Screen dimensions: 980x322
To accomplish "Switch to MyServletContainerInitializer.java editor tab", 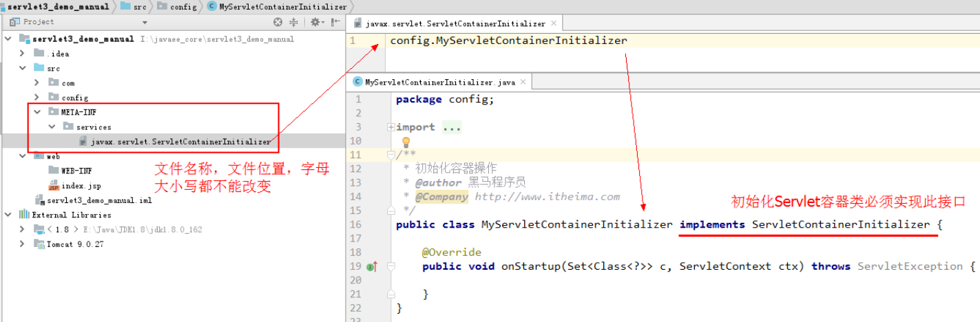I will [x=440, y=82].
